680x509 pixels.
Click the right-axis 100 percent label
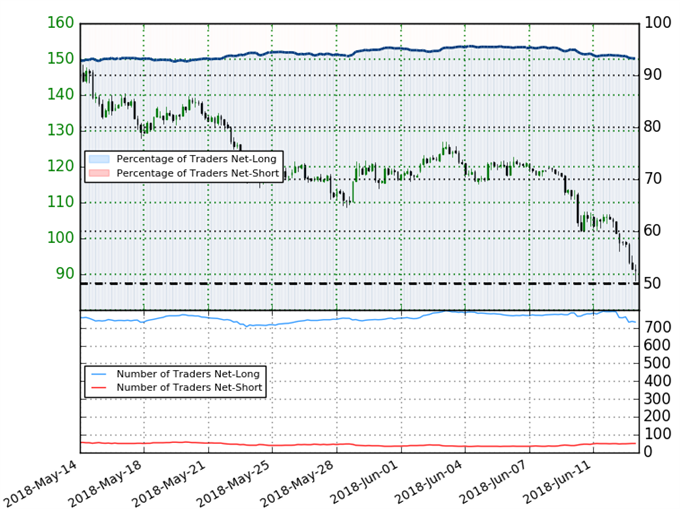click(657, 23)
